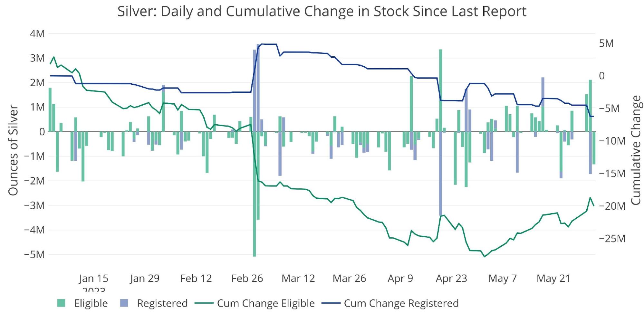The image size is (644, 322).
Task: Click the Feb 26 x-axis label
Action: pos(247,278)
